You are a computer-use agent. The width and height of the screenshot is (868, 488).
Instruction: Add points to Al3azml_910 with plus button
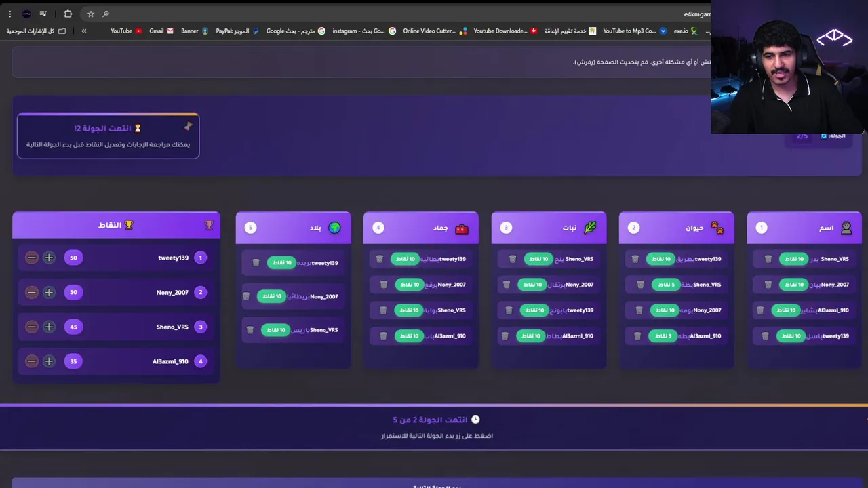tap(49, 361)
